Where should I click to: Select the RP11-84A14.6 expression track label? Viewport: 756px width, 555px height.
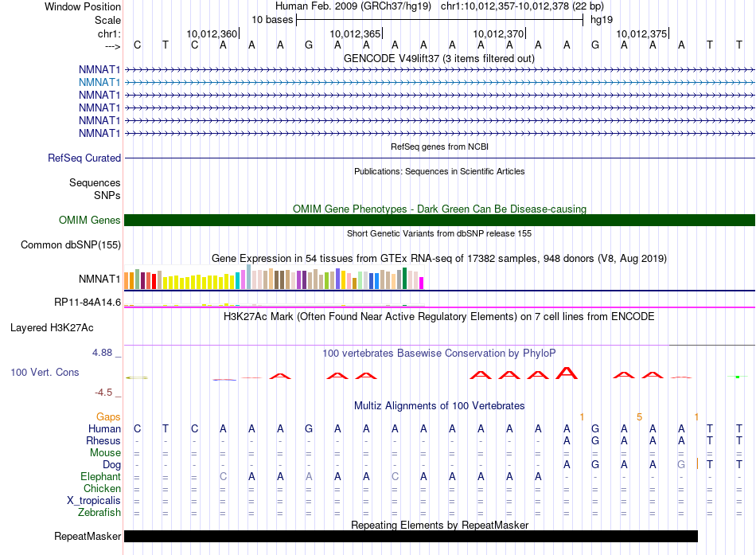pyautogui.click(x=88, y=302)
